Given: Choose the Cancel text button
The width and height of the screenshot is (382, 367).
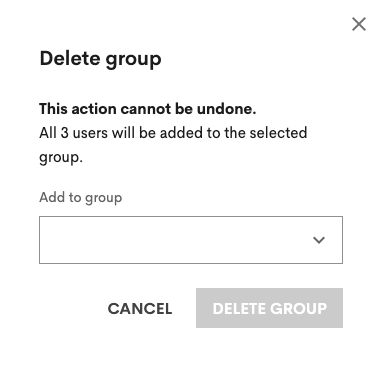Looking at the screenshot, I should pyautogui.click(x=140, y=308).
